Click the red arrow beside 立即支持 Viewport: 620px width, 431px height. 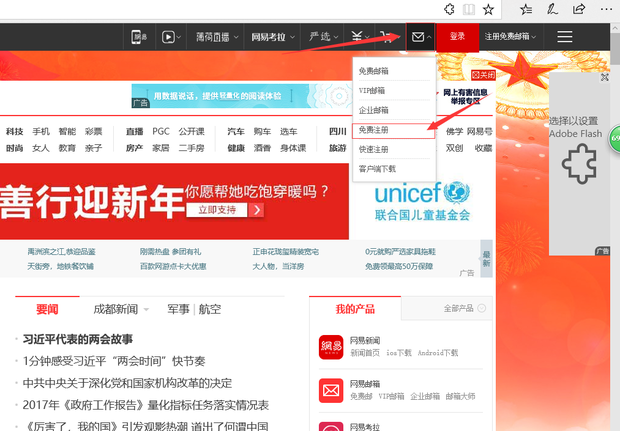point(256,210)
